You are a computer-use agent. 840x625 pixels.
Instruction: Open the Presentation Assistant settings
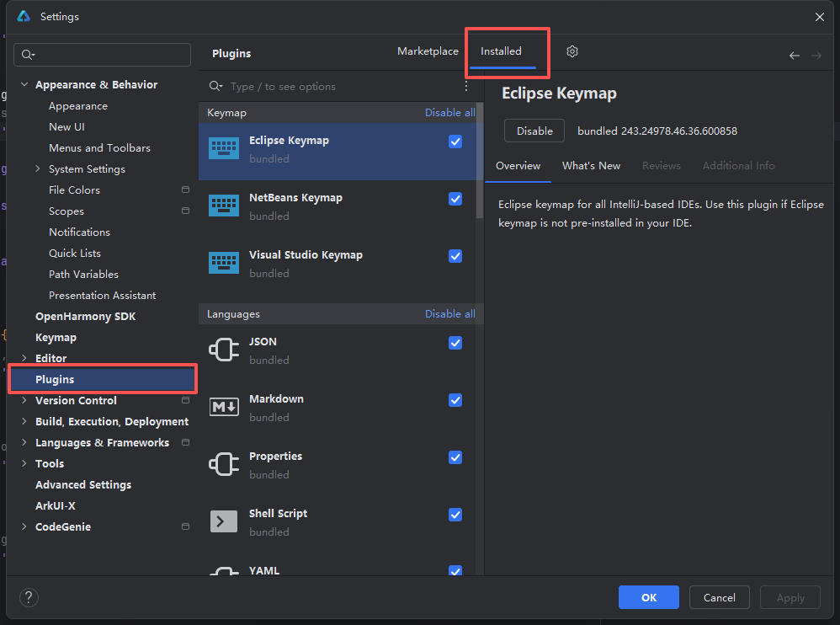coord(103,296)
